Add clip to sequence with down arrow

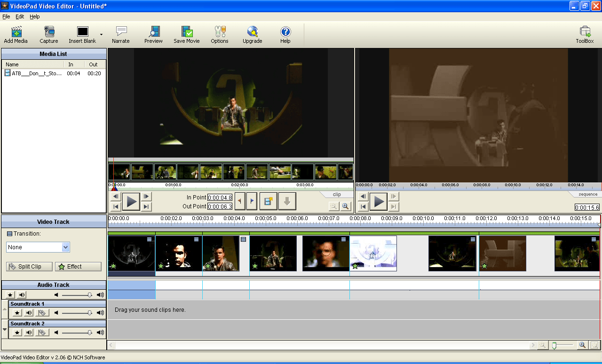coord(287,201)
